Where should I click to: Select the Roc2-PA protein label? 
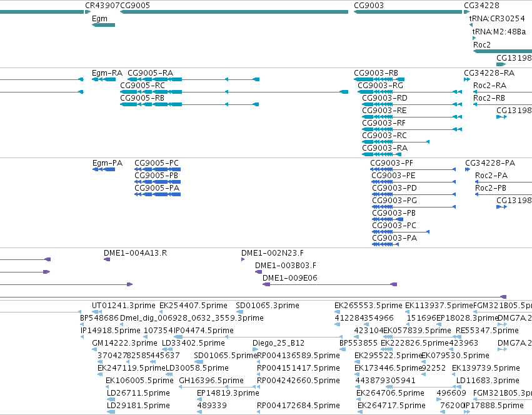tap(491, 176)
